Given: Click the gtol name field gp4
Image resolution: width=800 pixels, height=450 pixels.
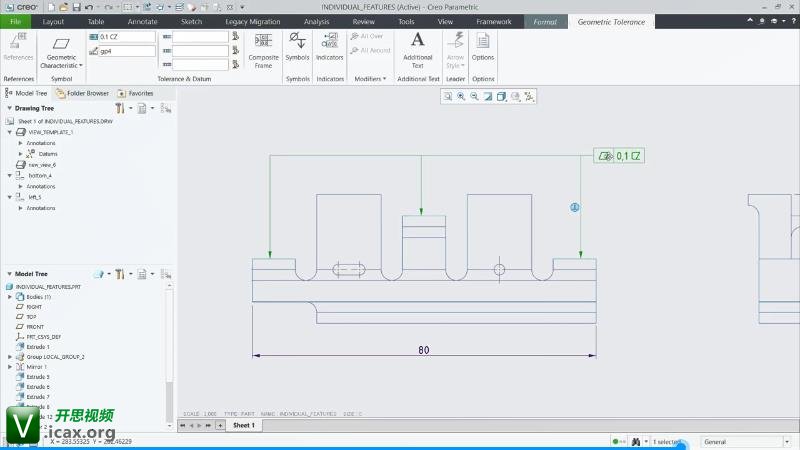Looking at the screenshot, I should click(x=127, y=51).
